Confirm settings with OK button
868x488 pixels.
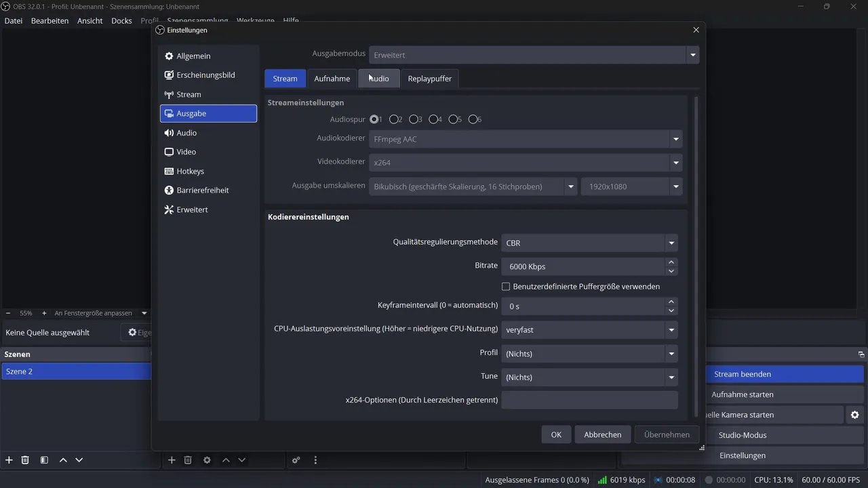pos(556,434)
